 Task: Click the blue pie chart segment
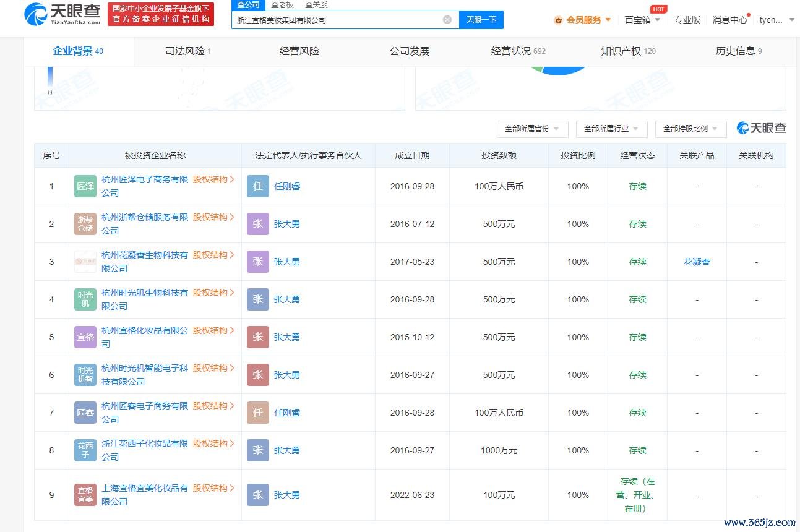563,71
